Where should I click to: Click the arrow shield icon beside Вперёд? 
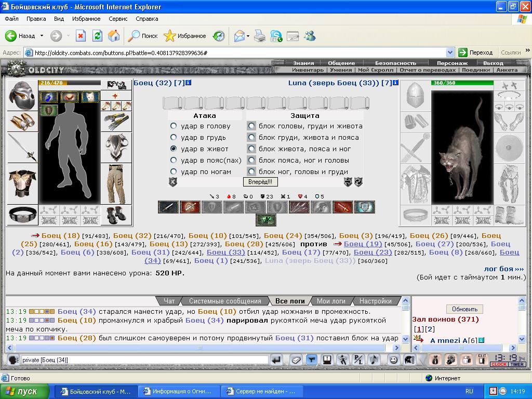coord(348,182)
